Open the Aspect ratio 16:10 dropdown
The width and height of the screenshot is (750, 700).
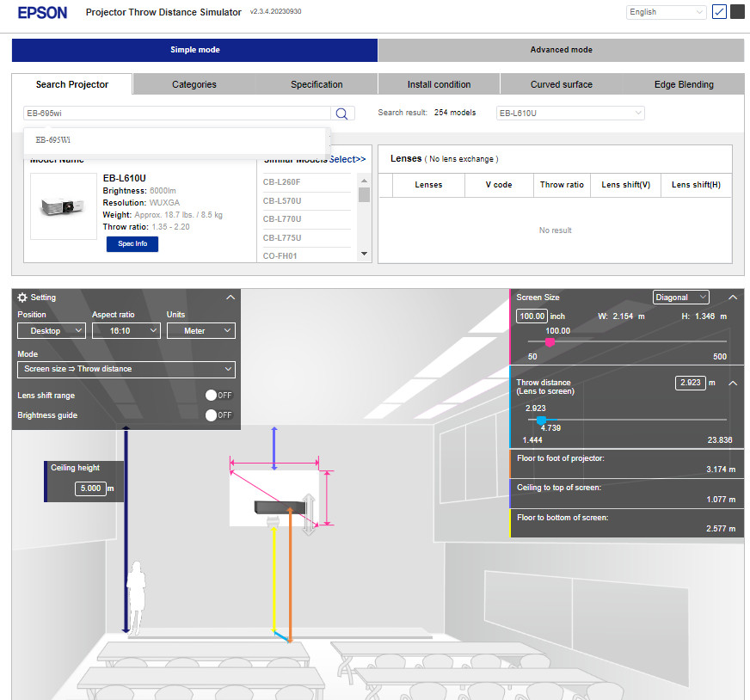[x=126, y=331]
